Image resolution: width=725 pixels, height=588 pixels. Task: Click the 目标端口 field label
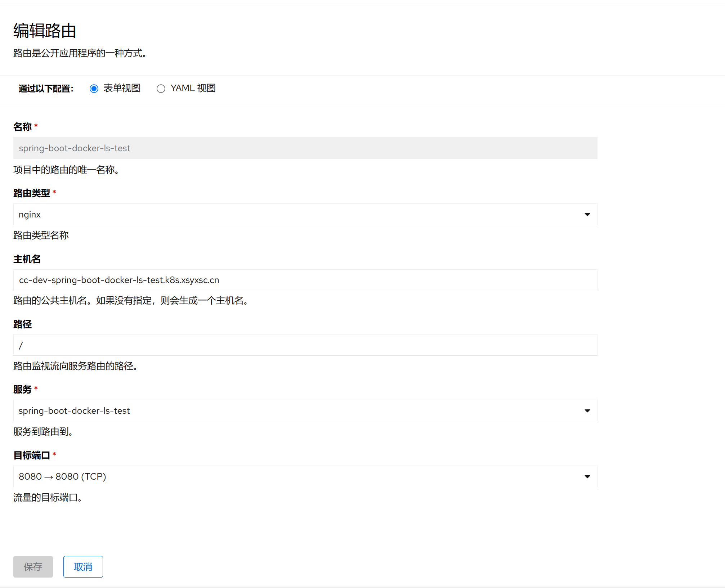[x=32, y=455]
